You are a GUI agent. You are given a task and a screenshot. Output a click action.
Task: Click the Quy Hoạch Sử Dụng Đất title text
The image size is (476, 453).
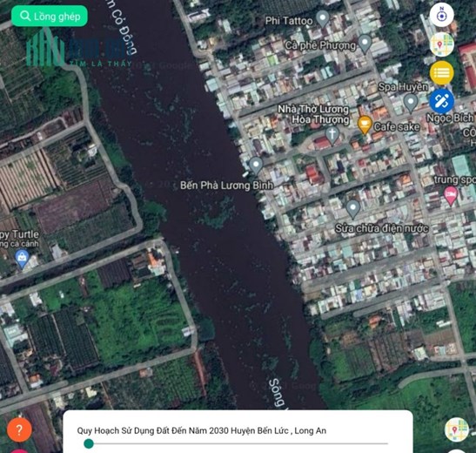[x=202, y=430]
